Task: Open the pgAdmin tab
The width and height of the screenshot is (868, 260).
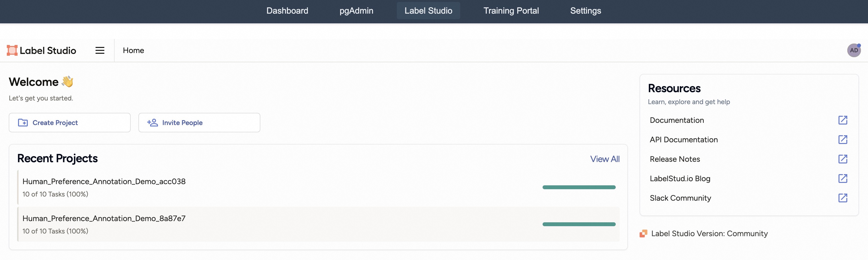Action: coord(356,11)
